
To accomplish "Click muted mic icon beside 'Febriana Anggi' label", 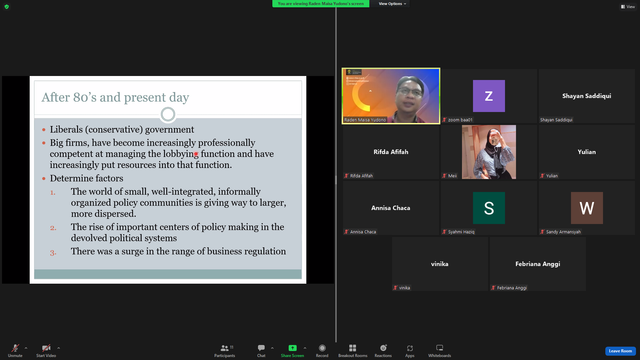I will click(493, 288).
